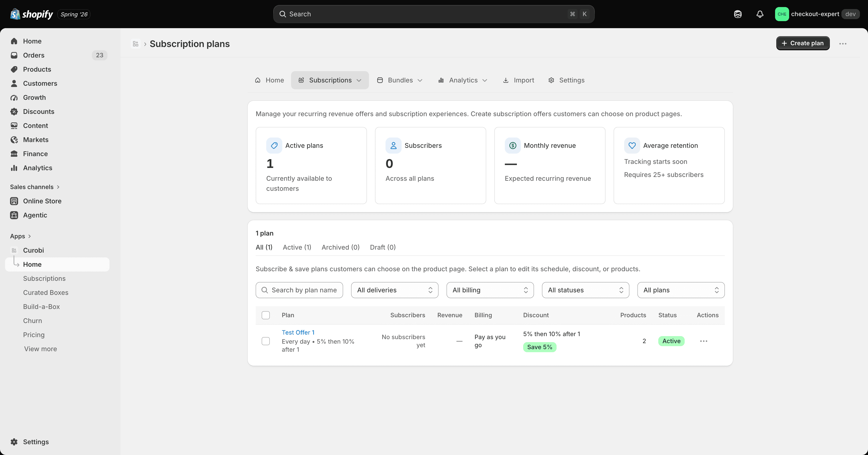Screen dimensions: 868x455
Task: Click the Home house icon in sidebar
Action: click(14, 41)
